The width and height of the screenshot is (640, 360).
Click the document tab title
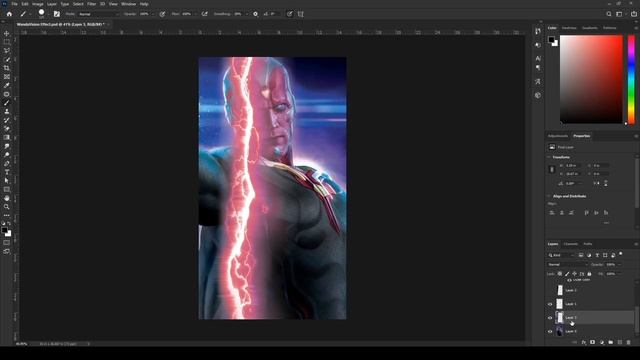60,24
